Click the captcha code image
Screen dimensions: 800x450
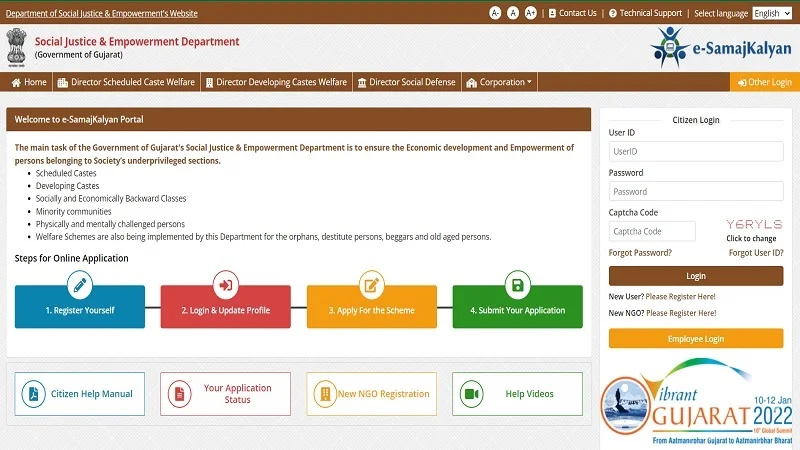(x=754, y=224)
